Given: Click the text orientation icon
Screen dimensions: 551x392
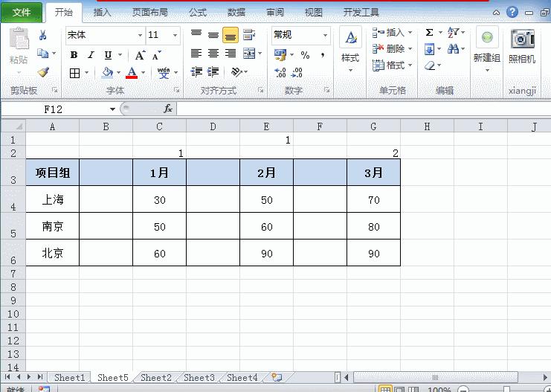Looking at the screenshot, I should coord(236,72).
